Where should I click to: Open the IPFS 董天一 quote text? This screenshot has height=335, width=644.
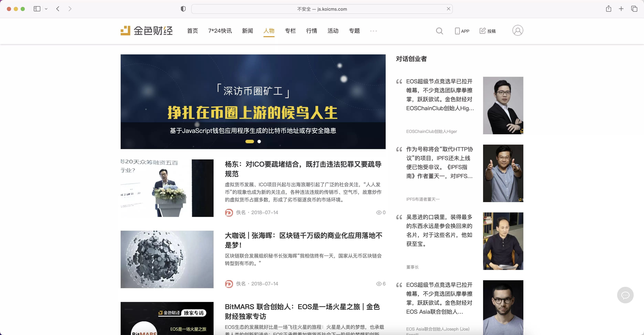440,163
